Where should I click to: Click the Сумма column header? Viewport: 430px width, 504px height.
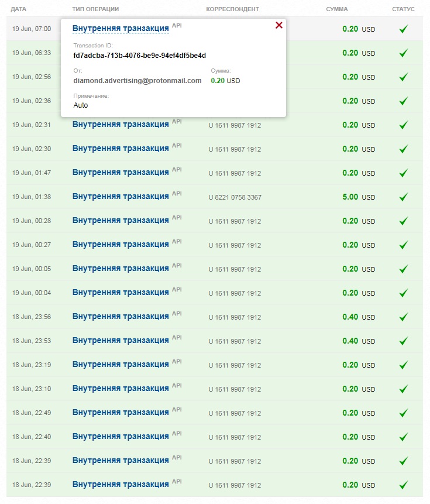(336, 9)
